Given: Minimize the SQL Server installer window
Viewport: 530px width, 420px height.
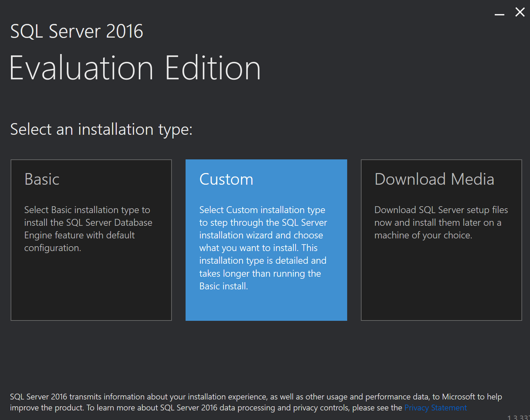Looking at the screenshot, I should coord(500,14).
